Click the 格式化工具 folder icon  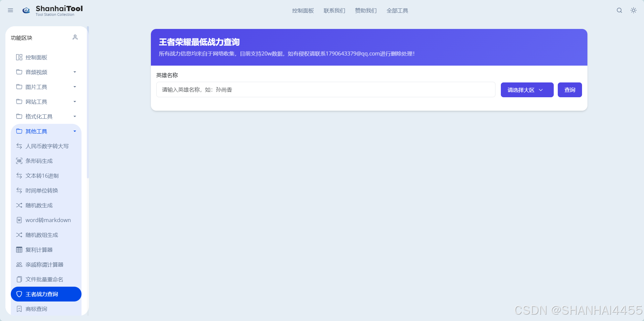tap(19, 116)
